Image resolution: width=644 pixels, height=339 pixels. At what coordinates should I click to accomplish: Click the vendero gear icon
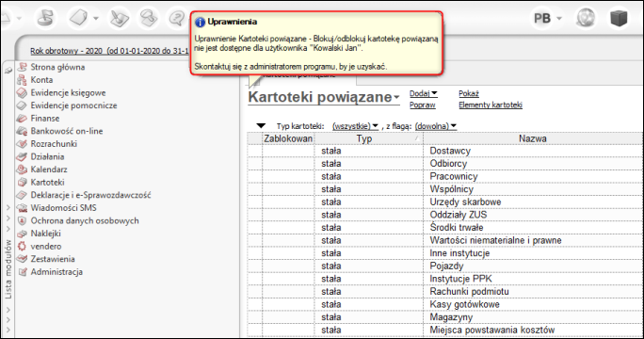22,246
